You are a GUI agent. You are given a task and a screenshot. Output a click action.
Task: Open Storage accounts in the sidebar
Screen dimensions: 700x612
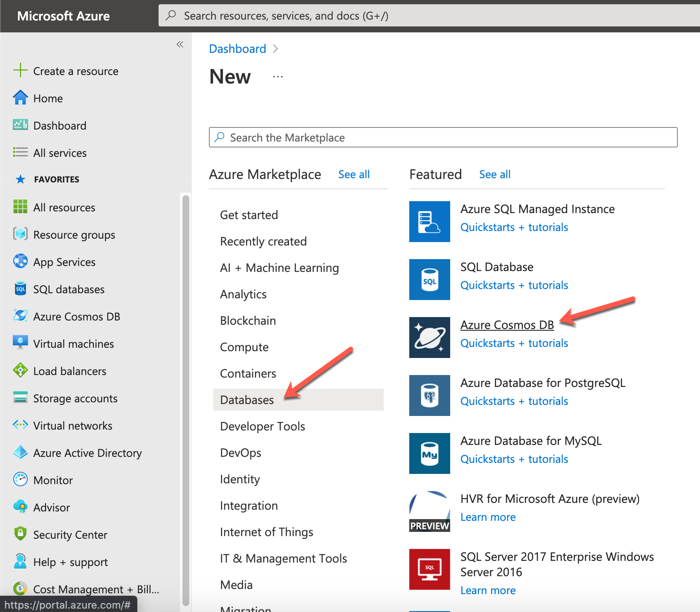tap(75, 398)
